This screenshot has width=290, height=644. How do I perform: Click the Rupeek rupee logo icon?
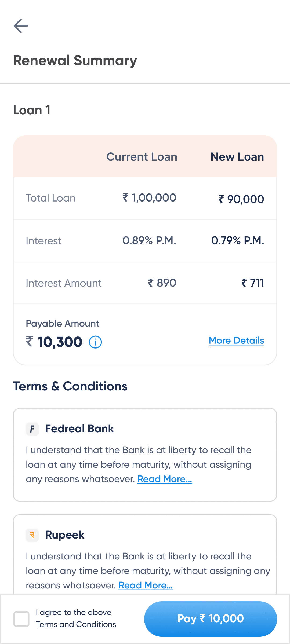[32, 535]
